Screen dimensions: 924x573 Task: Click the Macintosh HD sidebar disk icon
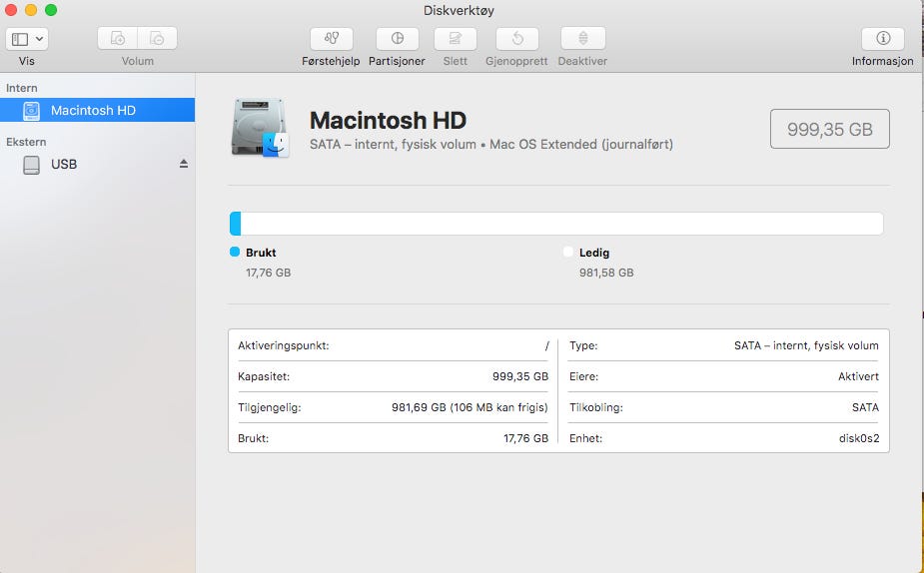point(31,110)
